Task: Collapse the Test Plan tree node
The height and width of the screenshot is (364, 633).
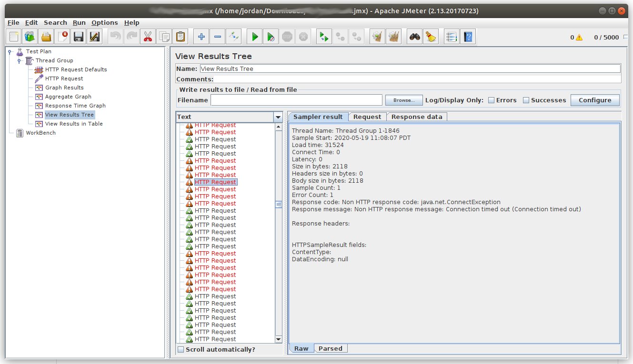Action: tap(10, 51)
